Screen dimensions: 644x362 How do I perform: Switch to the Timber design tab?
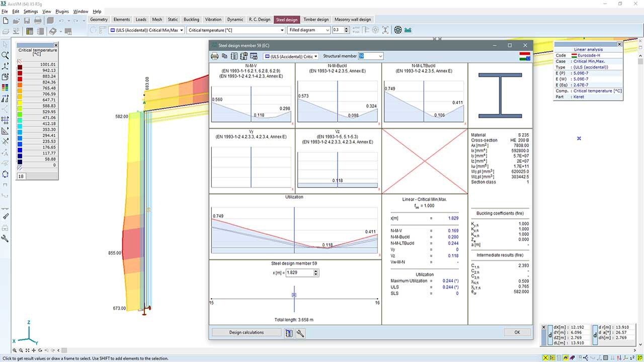point(316,20)
